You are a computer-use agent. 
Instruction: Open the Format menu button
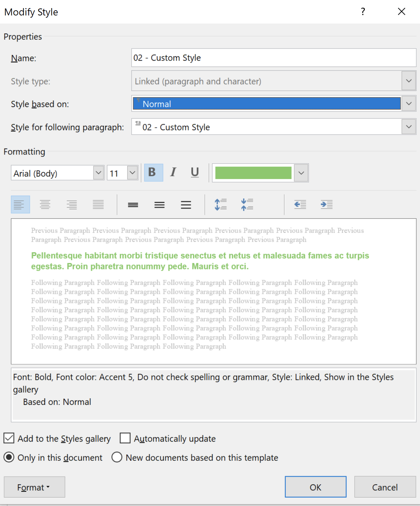[34, 487]
